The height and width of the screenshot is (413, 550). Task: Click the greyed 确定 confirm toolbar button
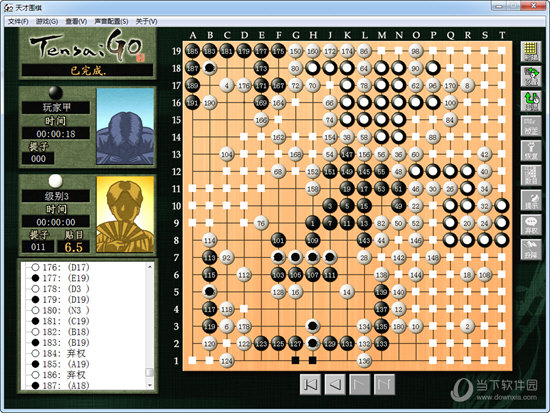pos(531,126)
